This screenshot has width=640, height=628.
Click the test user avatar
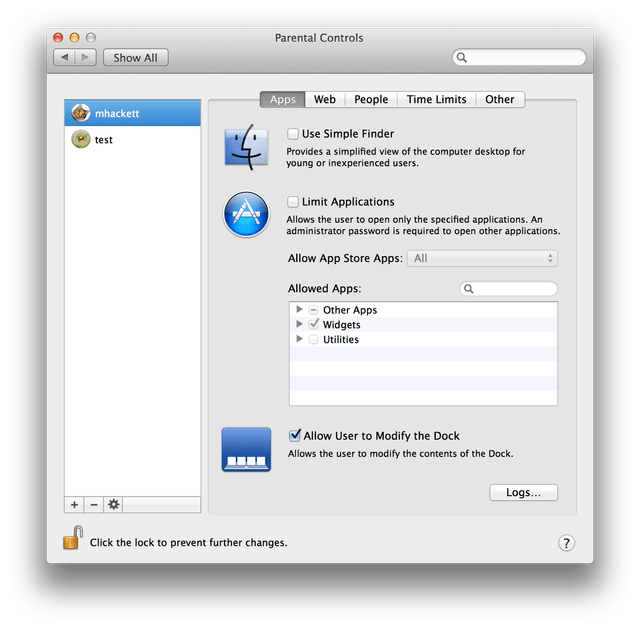[x=81, y=139]
